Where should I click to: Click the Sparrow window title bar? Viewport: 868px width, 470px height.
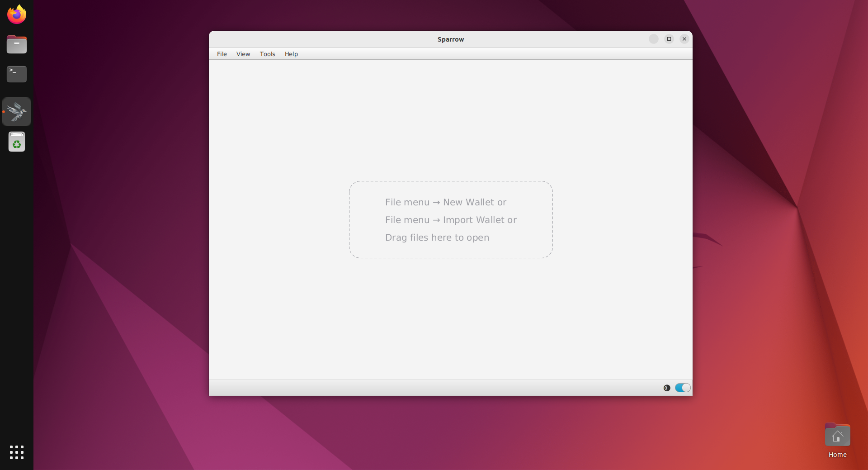point(450,39)
